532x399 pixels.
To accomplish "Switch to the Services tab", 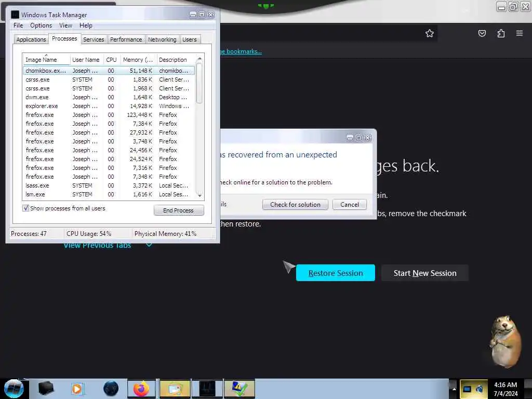I will click(94, 39).
